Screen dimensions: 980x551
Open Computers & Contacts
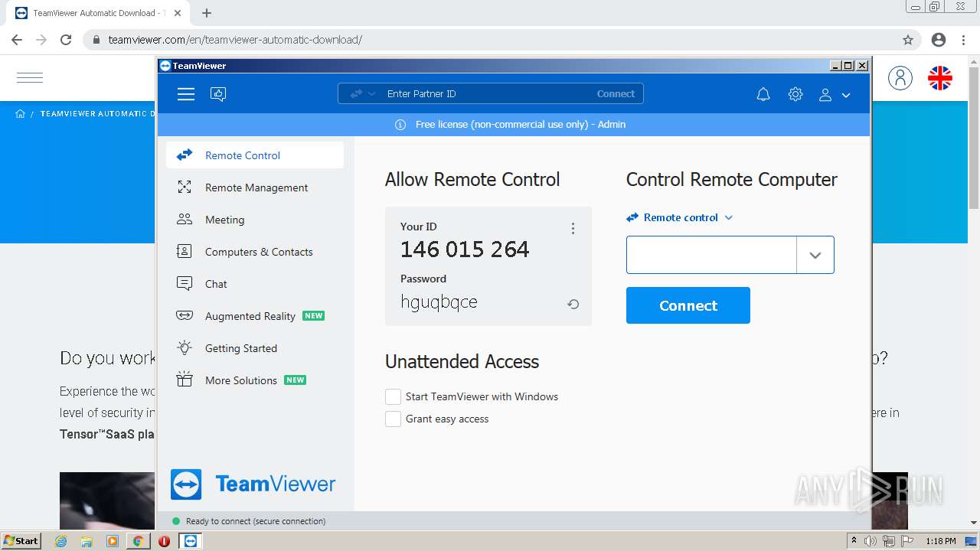pos(255,252)
